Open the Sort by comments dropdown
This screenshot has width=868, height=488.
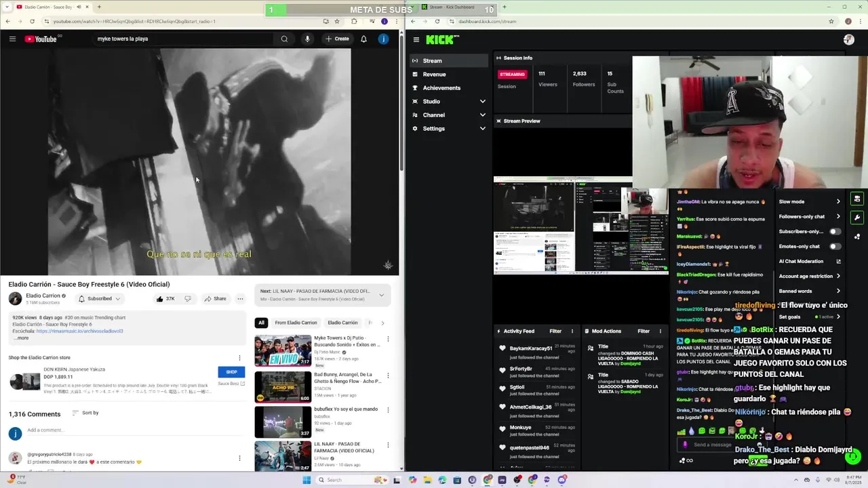click(84, 413)
